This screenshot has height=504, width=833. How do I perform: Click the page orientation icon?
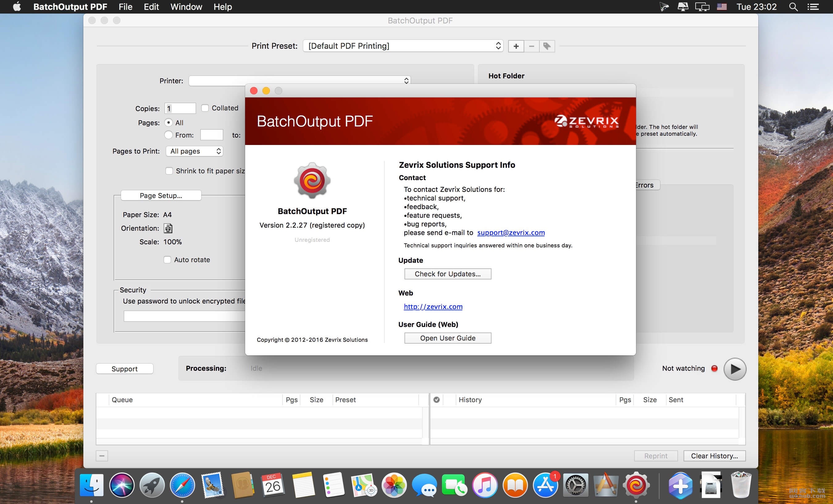click(x=168, y=228)
